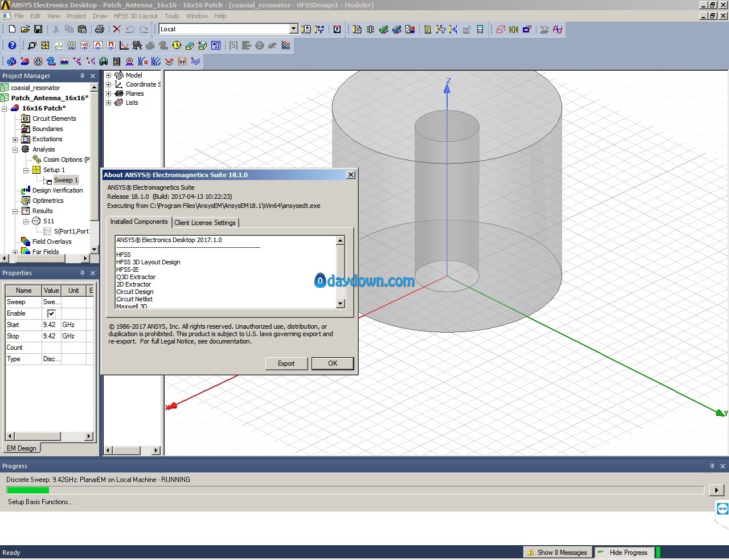Image resolution: width=729 pixels, height=560 pixels.
Task: Collapse the 16x16 Patch tree node
Action: coord(5,108)
